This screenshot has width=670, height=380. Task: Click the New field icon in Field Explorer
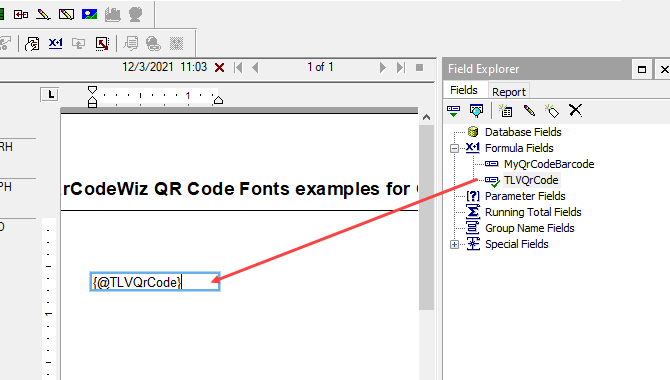[x=505, y=111]
